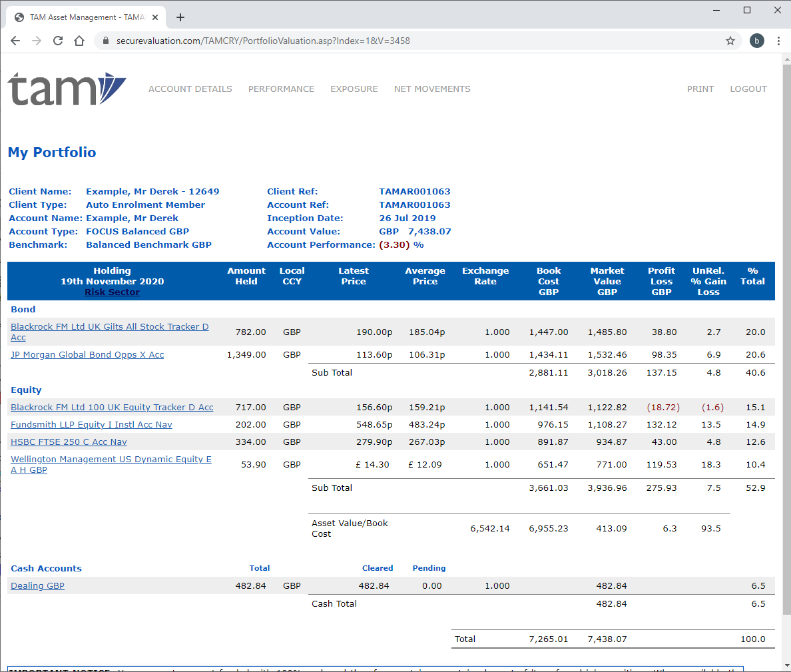Image resolution: width=791 pixels, height=672 pixels.
Task: Open Wellington Management US Dynamic Equity holding
Action: point(111,464)
